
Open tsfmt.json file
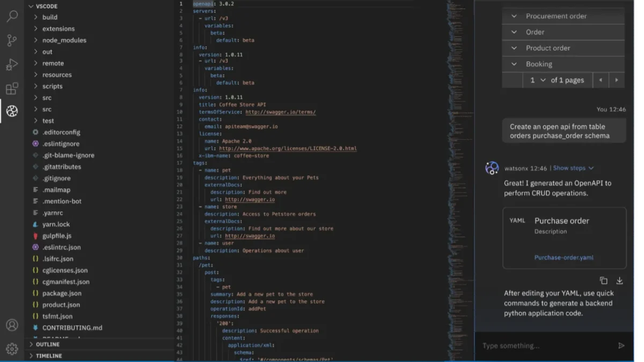[x=57, y=316]
